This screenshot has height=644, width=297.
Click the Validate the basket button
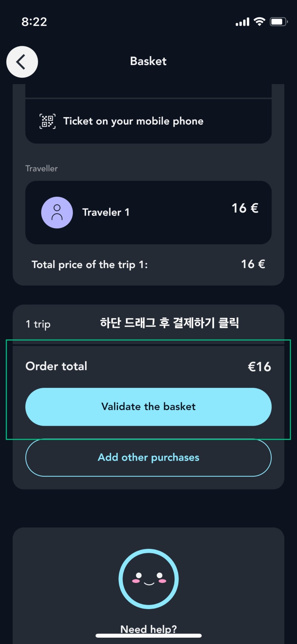pyautogui.click(x=148, y=407)
